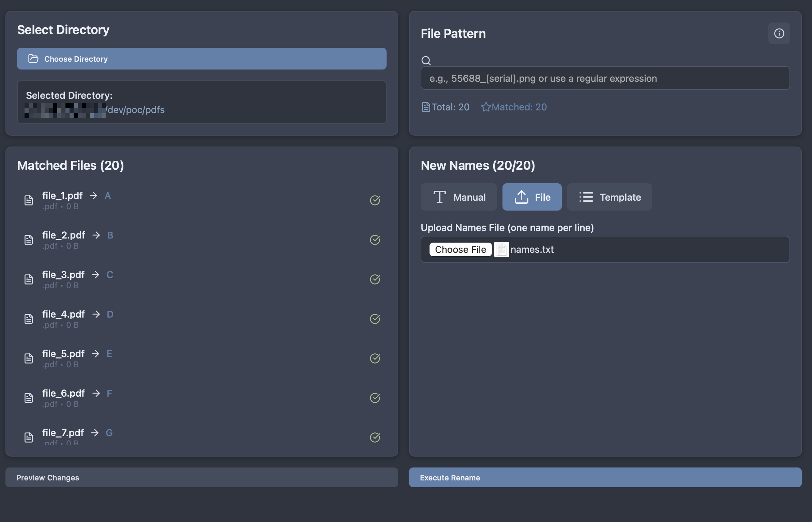Screen dimensions: 812x522
Task: Click the file icon next to Total: 20
Action: click(x=426, y=107)
